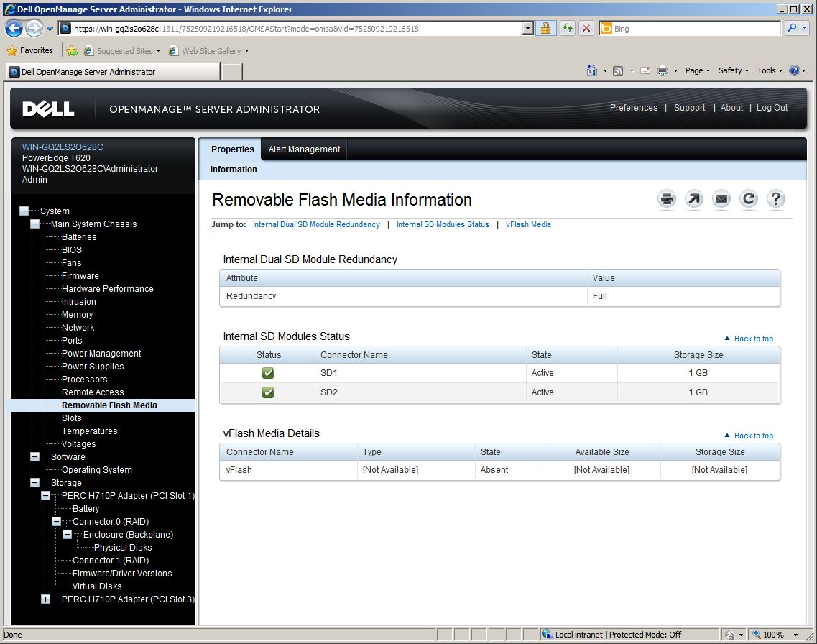Select Power Supplies in the tree

click(93, 367)
